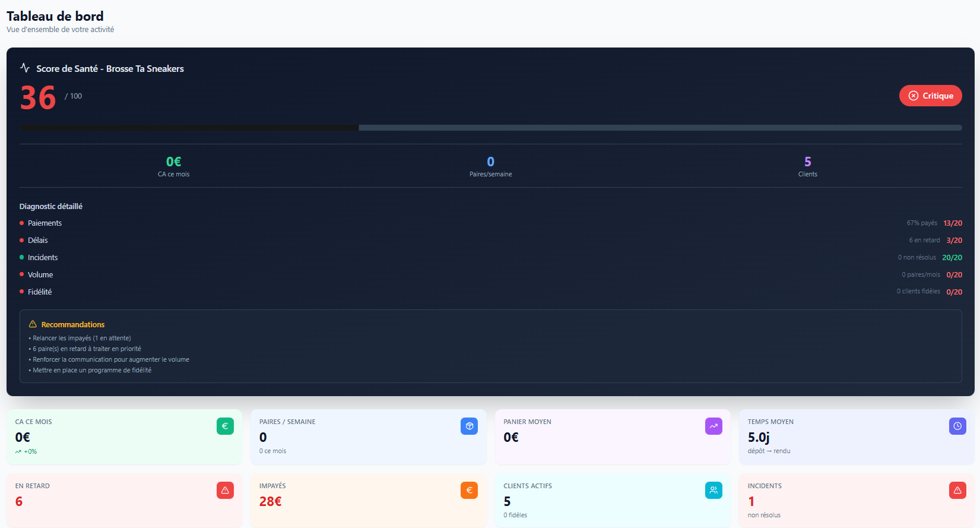Click '0 ce mois' in PAIRES / SEMAINE card

pos(272,451)
